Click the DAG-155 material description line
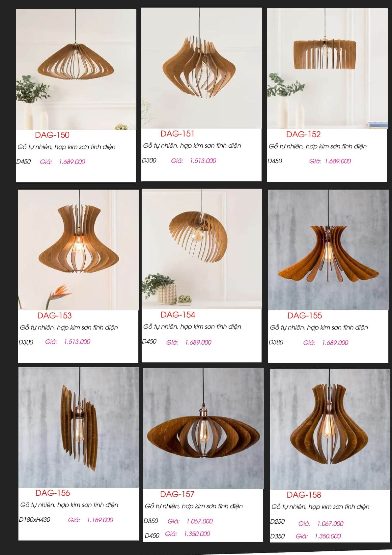The height and width of the screenshot is (555, 392). (x=319, y=328)
